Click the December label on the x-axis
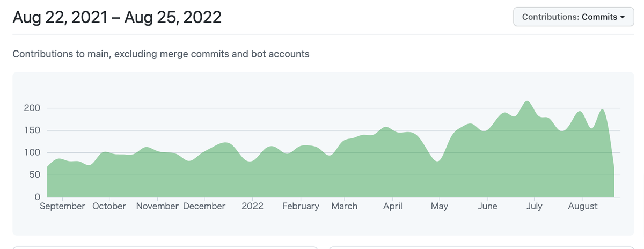 pyautogui.click(x=204, y=206)
